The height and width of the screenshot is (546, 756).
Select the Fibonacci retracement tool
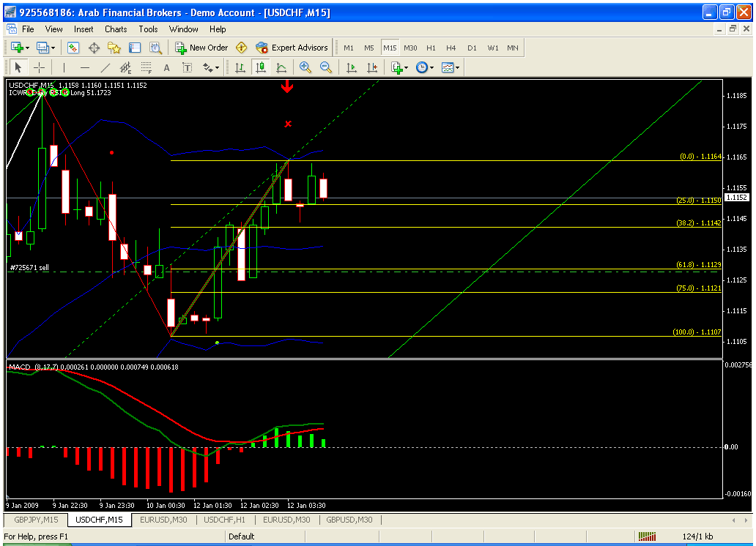coord(146,68)
